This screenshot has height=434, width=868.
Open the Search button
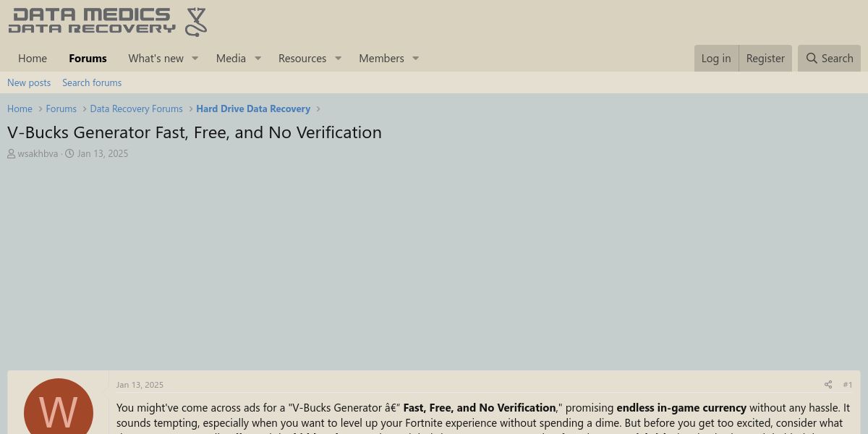pyautogui.click(x=829, y=59)
